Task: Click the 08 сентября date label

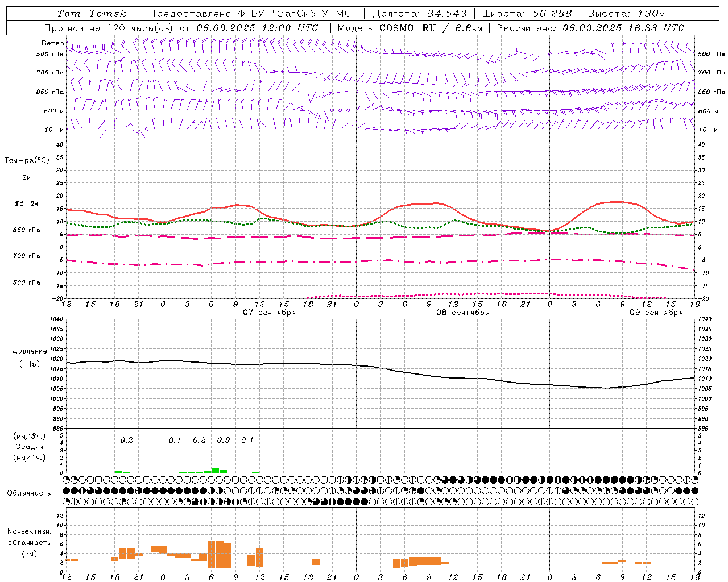Action: [x=463, y=313]
